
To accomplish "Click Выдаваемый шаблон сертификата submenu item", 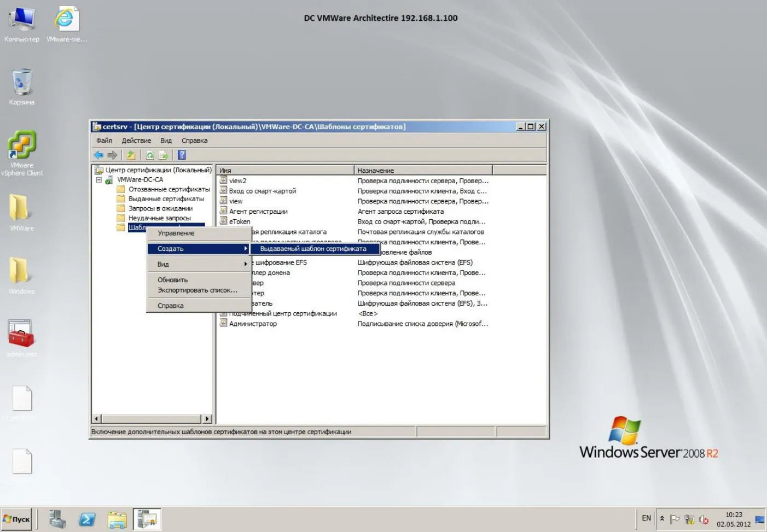I will tap(315, 249).
